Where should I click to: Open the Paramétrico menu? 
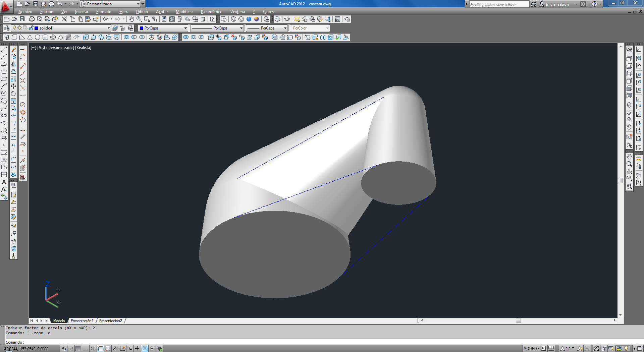[211, 12]
